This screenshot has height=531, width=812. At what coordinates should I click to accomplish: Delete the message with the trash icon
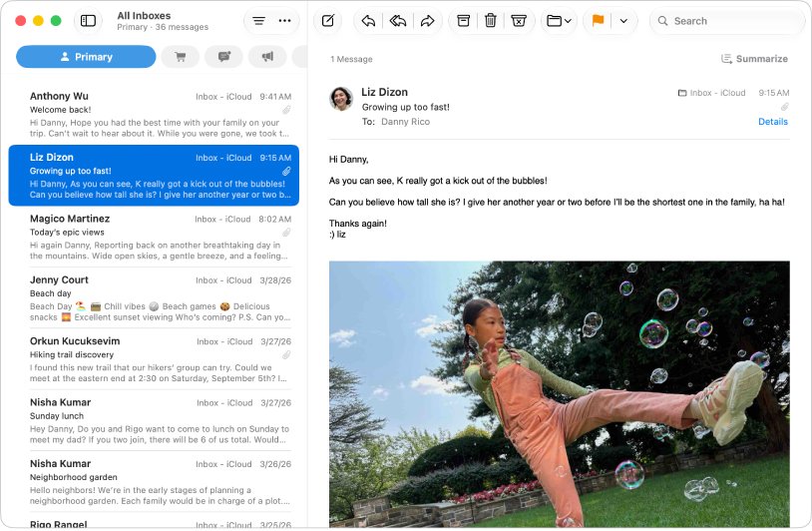(491, 21)
